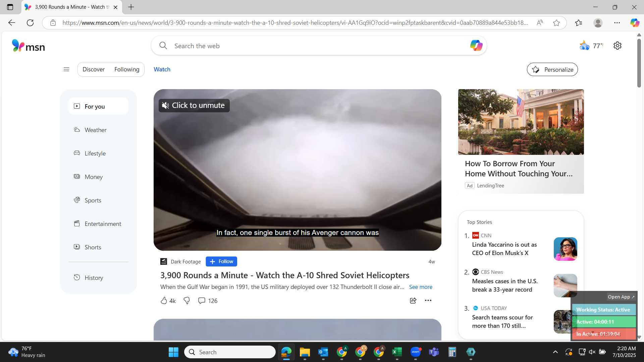
Task: Open Zoom from the taskbar
Action: (x=416, y=352)
